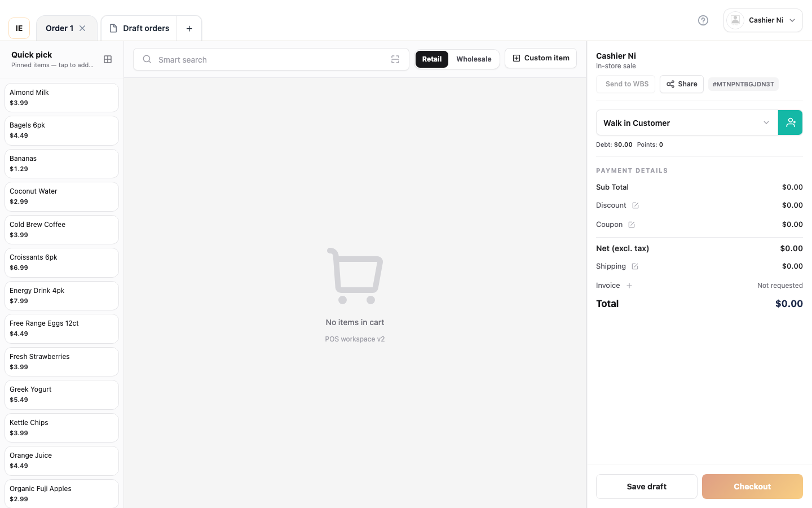Click the Total amount $0.00

(x=789, y=304)
